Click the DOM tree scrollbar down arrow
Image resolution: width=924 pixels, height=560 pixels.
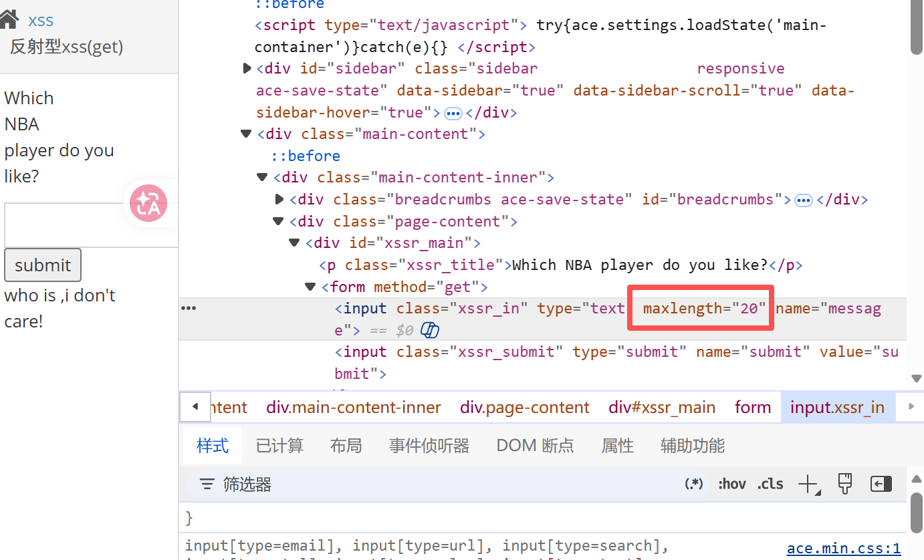tap(916, 379)
